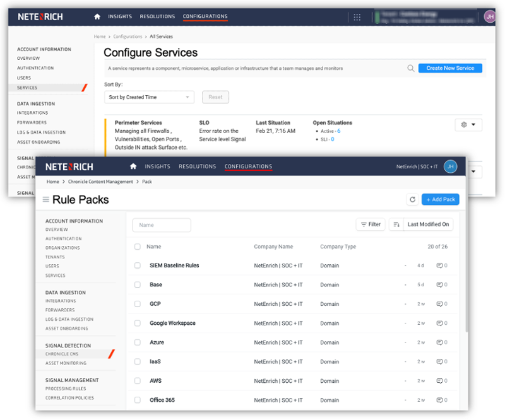Select the checkbox for SIEM Baseline Rules
505x420 pixels.
point(138,265)
